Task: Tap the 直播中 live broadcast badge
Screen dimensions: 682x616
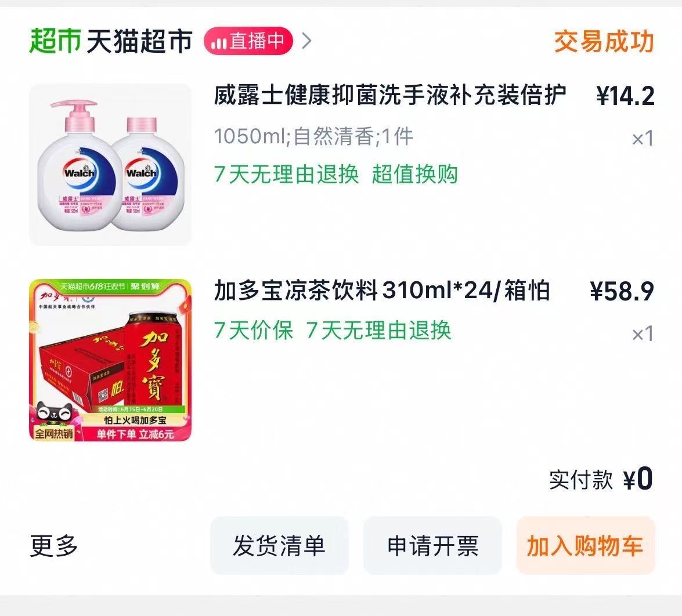Action: coord(248,41)
